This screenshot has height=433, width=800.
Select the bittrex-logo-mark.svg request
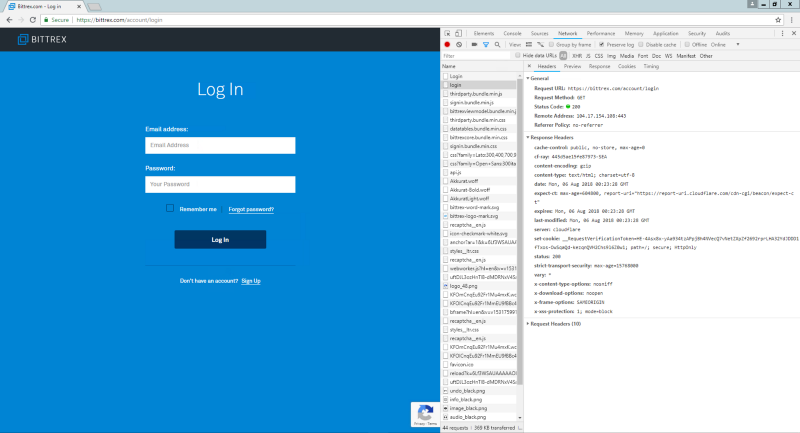point(479,216)
